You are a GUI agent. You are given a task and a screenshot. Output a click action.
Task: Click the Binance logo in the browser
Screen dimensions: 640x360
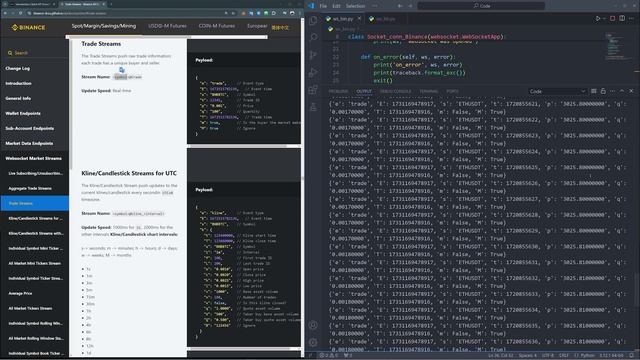coord(29,27)
